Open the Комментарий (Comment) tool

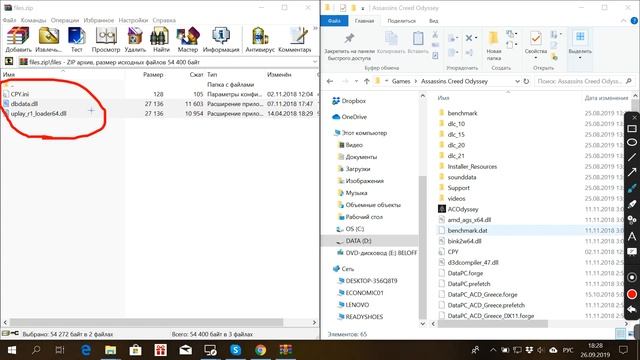pyautogui.click(x=295, y=39)
